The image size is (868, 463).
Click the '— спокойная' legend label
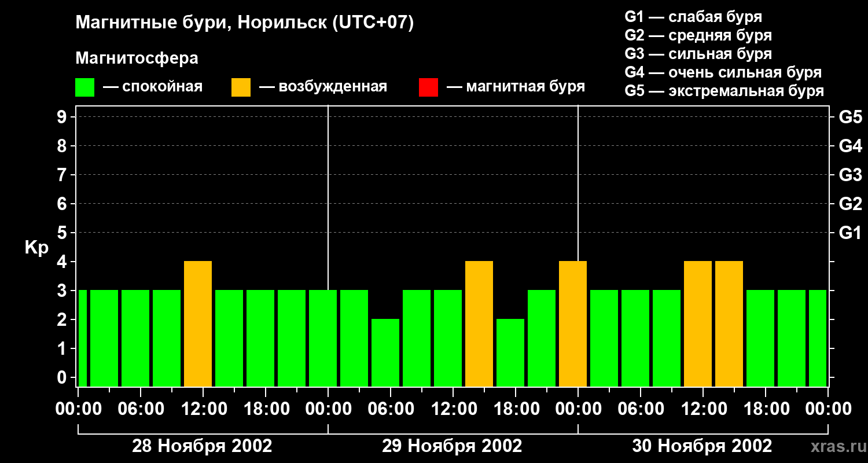click(153, 87)
